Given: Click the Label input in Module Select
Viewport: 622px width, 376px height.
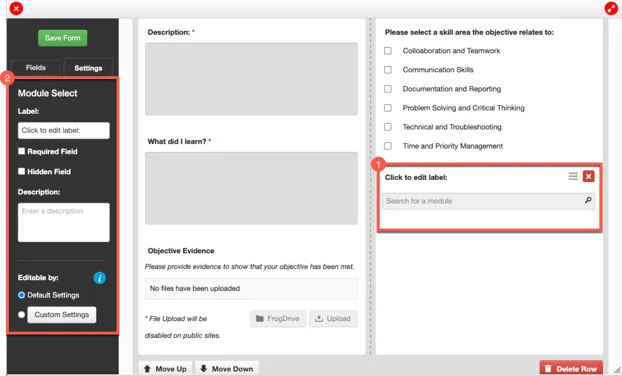Looking at the screenshot, I should 63,130.
